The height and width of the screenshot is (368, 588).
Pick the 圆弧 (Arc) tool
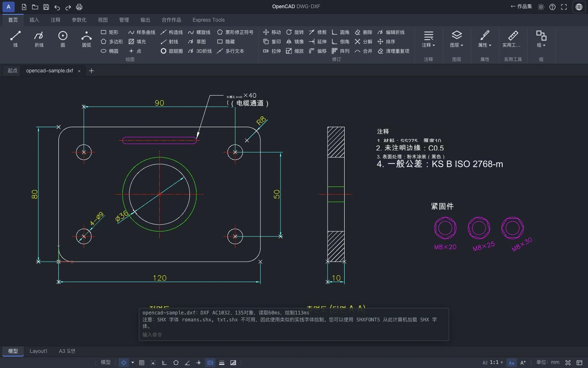(87, 39)
